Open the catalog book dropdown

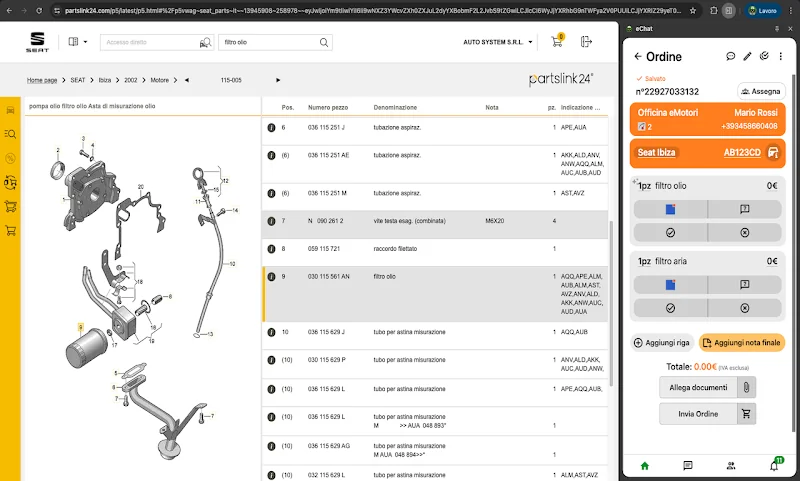pyautogui.click(x=78, y=42)
